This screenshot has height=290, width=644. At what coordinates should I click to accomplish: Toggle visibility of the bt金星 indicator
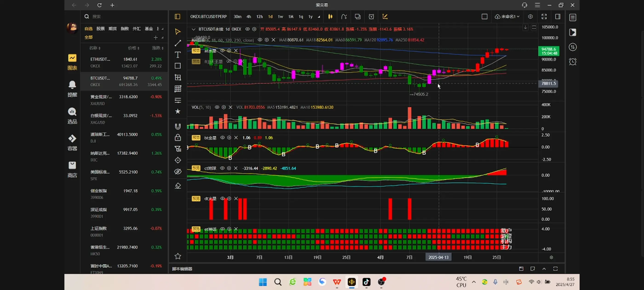click(222, 138)
